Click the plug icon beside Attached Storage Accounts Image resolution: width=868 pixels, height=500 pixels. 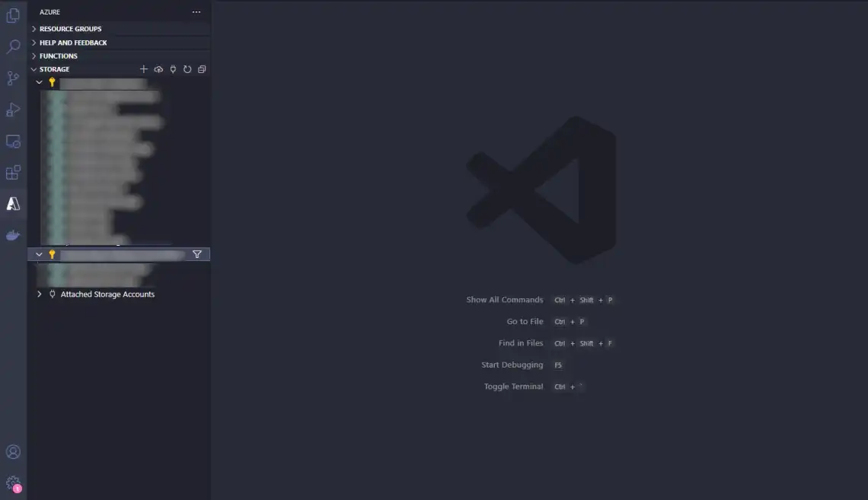tap(52, 295)
